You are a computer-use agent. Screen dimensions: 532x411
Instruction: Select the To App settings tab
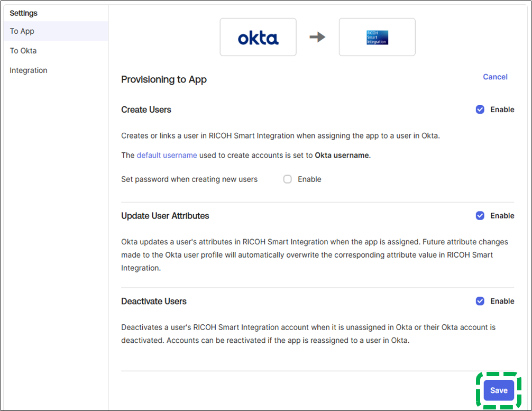22,31
